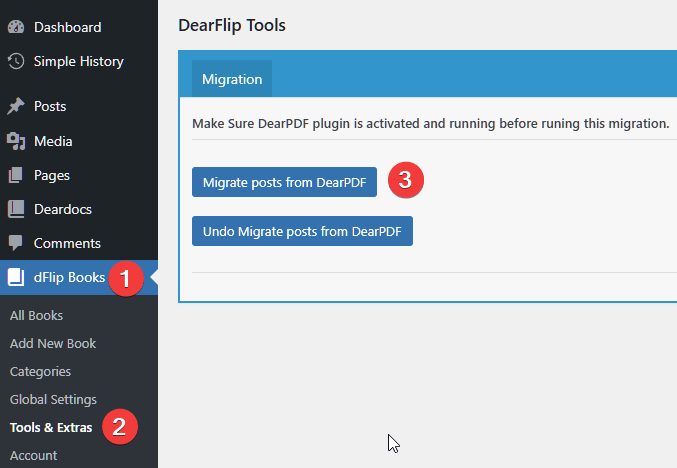Click the Simple History clock icon

tap(16, 61)
